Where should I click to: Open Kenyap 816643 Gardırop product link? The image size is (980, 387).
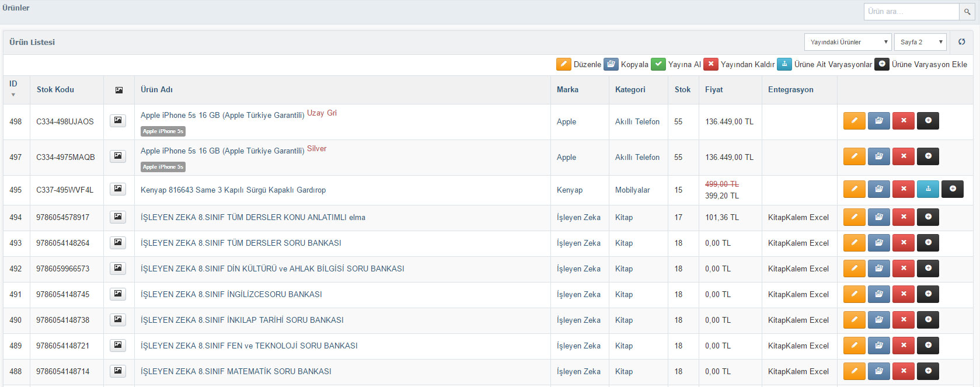coord(233,190)
